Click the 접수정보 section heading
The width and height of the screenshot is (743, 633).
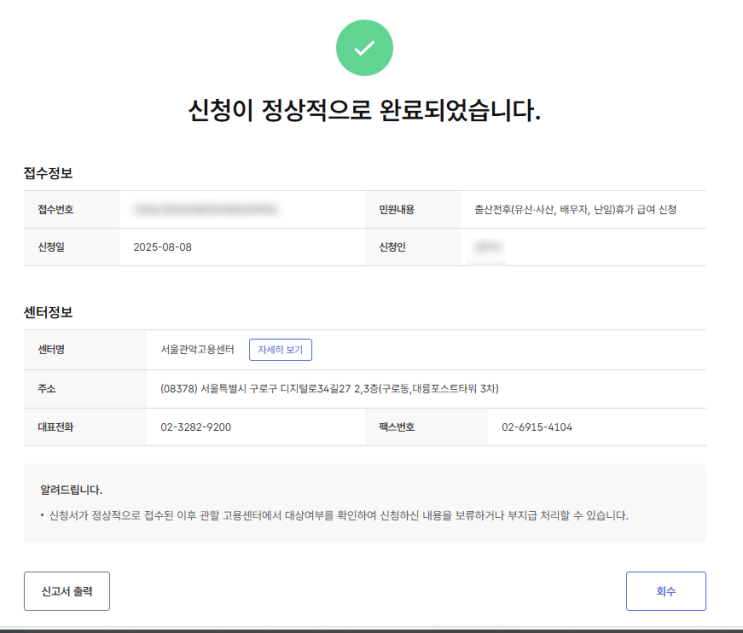click(48, 173)
